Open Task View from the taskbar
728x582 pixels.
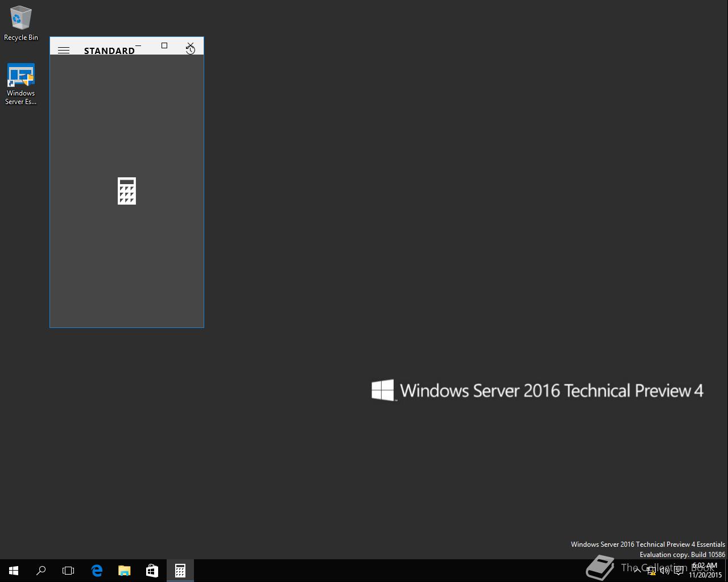(x=68, y=571)
